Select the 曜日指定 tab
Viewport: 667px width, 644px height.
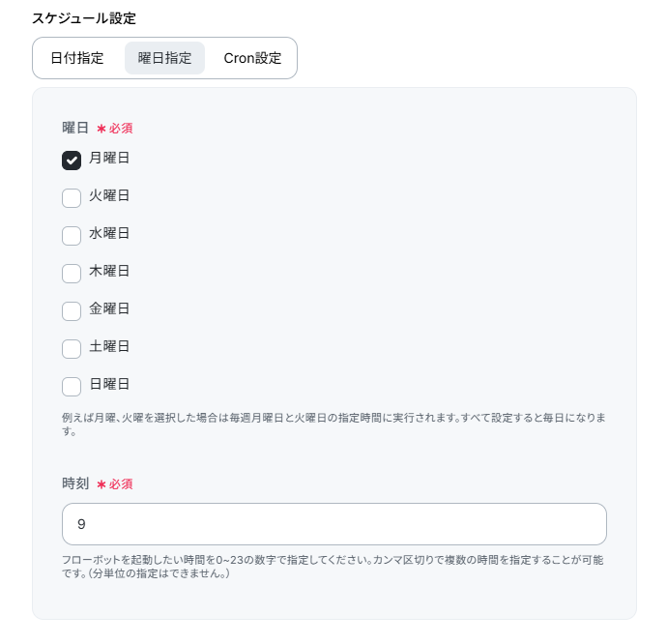click(164, 58)
